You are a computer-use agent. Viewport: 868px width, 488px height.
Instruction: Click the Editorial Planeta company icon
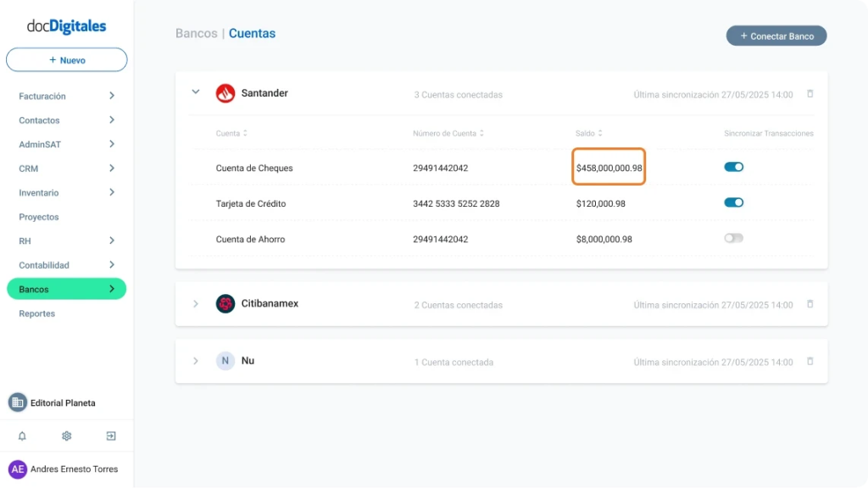coord(17,402)
